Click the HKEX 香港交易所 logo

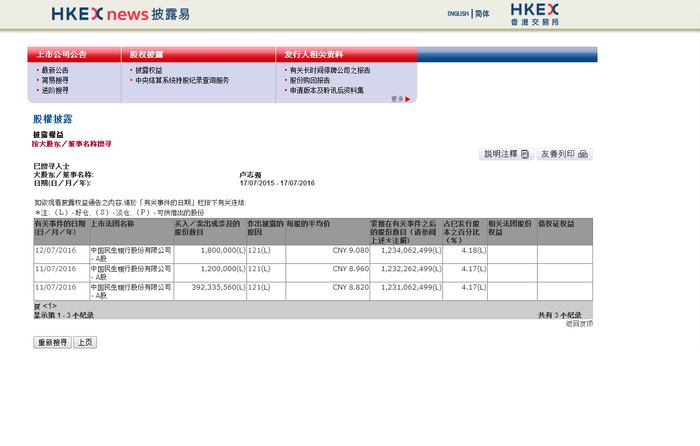point(534,14)
